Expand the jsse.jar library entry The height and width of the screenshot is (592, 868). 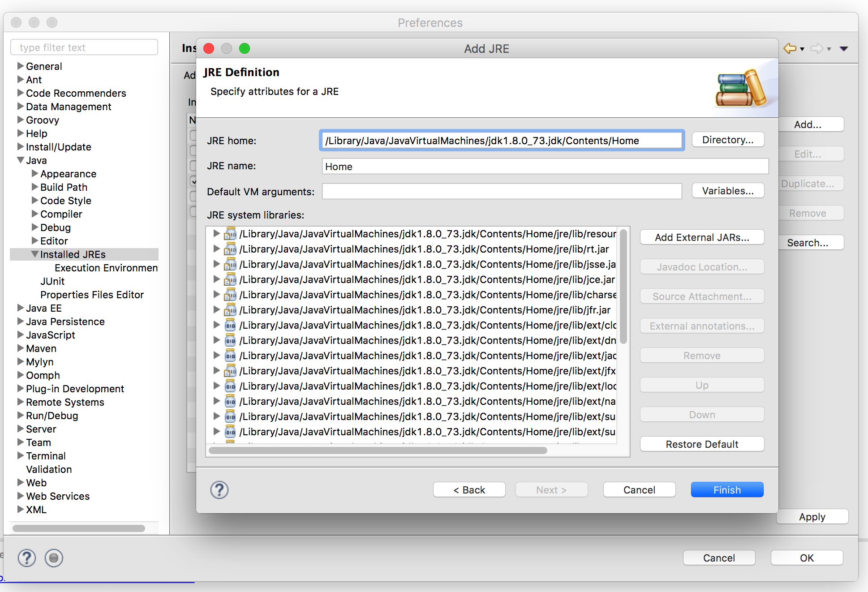[x=216, y=264]
